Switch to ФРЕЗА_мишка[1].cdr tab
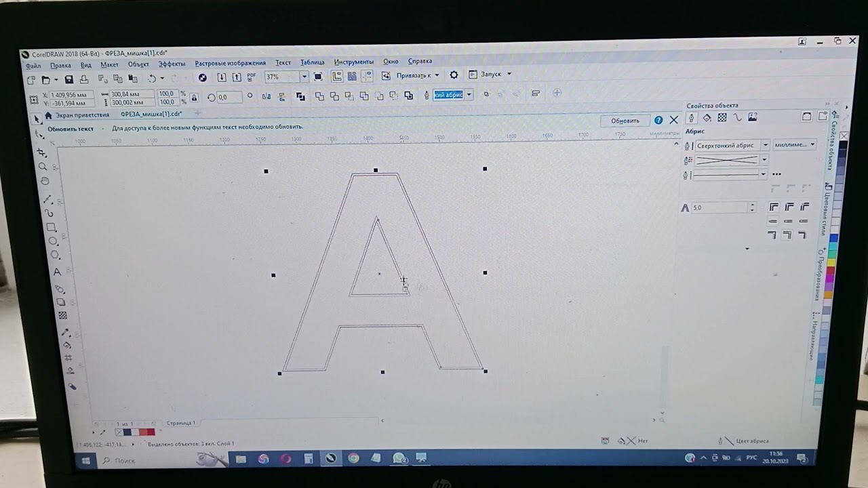The height and width of the screenshot is (488, 868). point(151,115)
